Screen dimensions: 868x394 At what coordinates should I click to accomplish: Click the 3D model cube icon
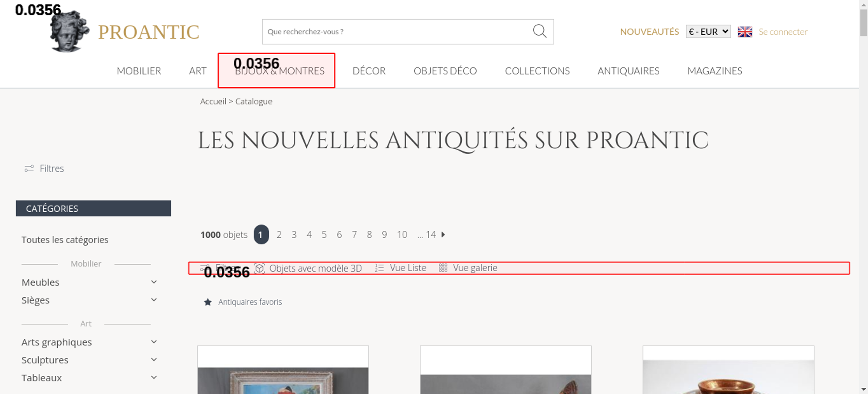(260, 268)
